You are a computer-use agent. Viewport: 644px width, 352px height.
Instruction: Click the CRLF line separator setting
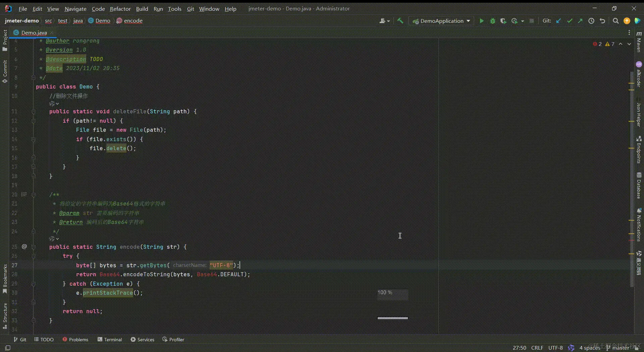click(537, 348)
